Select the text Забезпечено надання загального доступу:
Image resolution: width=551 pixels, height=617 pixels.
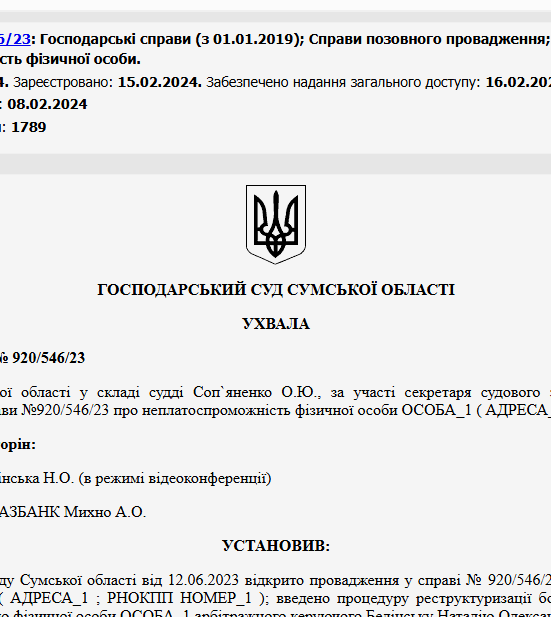pos(343,82)
